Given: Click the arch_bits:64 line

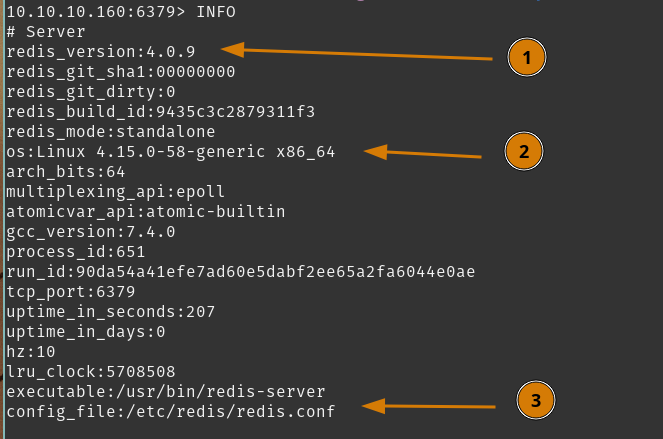Looking at the screenshot, I should [x=65, y=172].
